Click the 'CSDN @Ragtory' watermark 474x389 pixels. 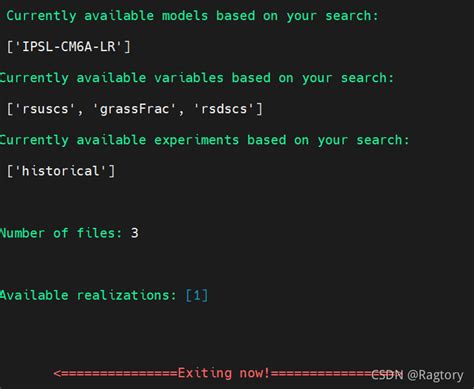[417, 375]
